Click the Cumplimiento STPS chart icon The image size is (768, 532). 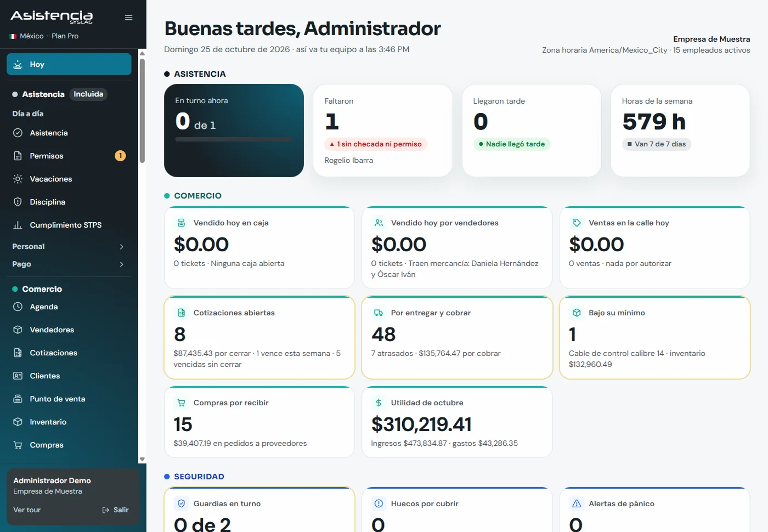pos(18,225)
